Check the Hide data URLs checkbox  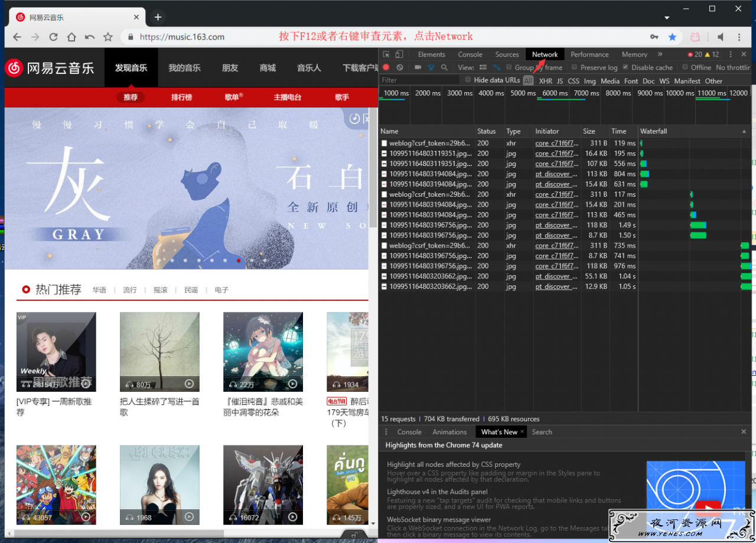468,80
